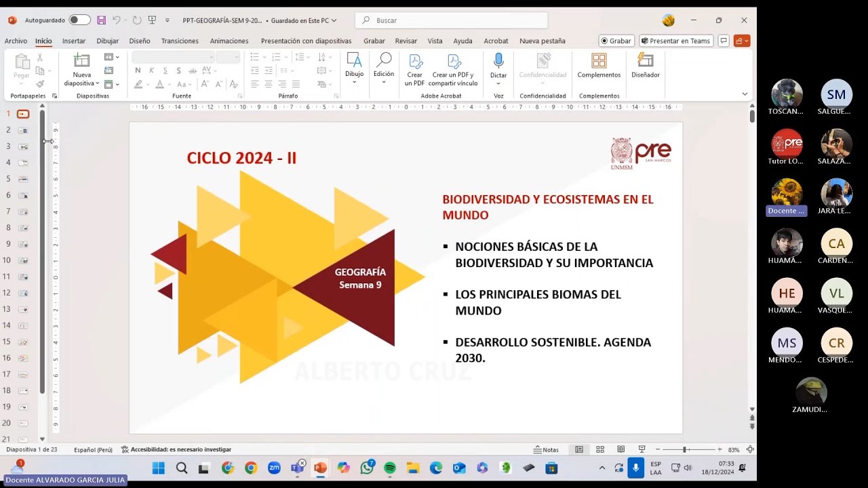Click the Clear all formatting icon
The image size is (868, 488).
233,84
